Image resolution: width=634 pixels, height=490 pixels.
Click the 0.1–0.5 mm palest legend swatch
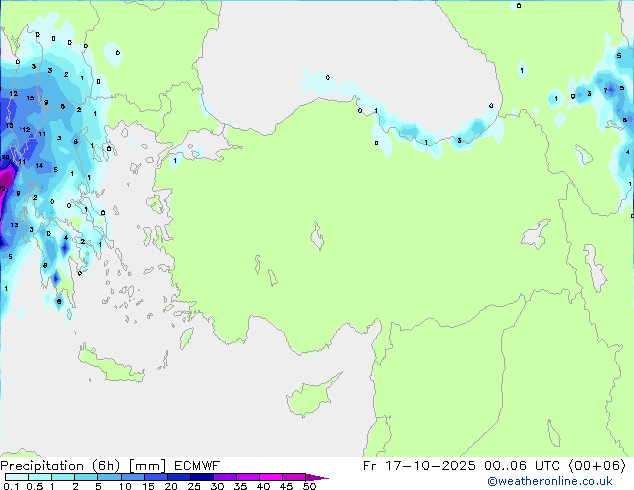click(17, 477)
